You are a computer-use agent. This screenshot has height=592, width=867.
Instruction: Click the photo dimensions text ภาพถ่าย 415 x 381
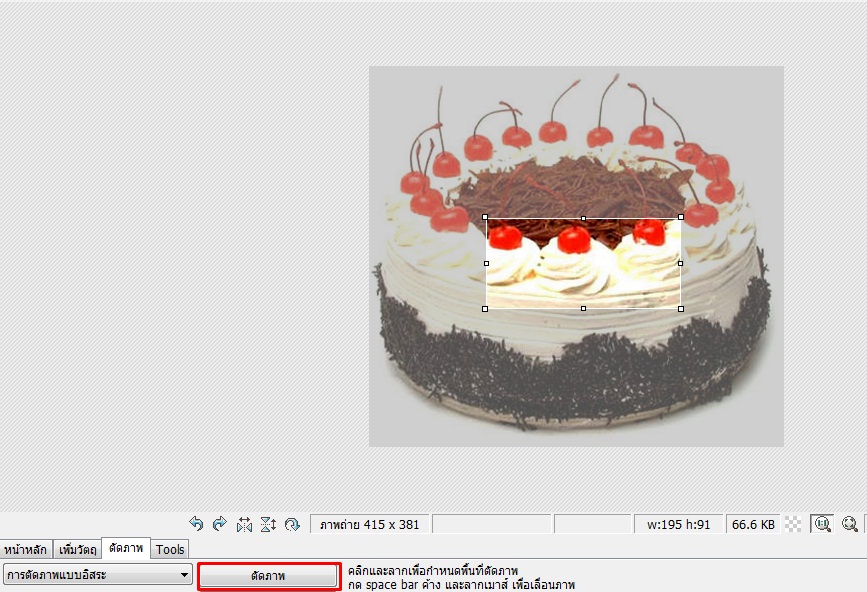369,525
